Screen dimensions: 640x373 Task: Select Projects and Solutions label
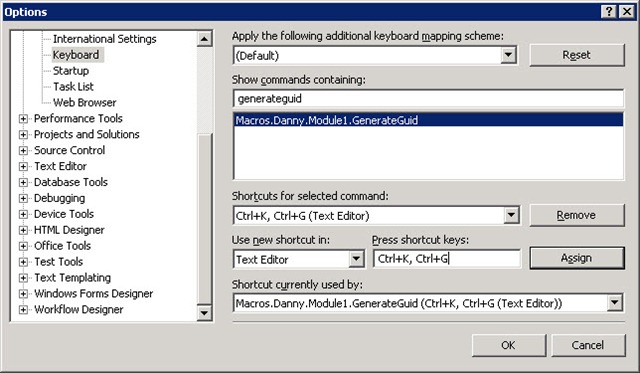(x=87, y=134)
